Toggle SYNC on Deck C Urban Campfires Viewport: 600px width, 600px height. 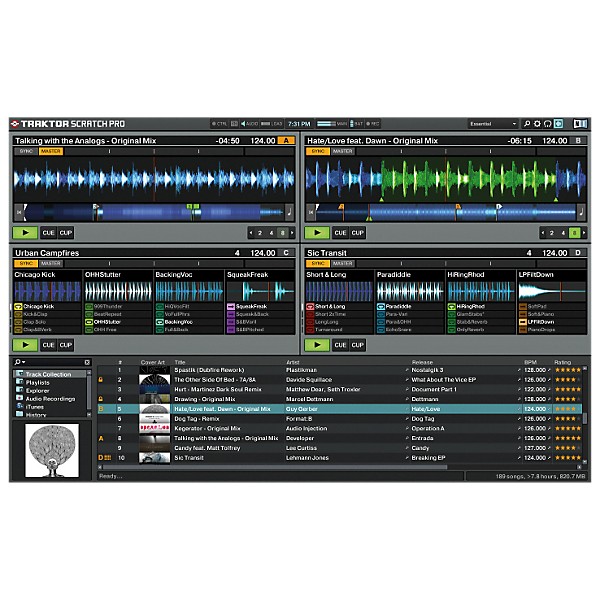26,263
